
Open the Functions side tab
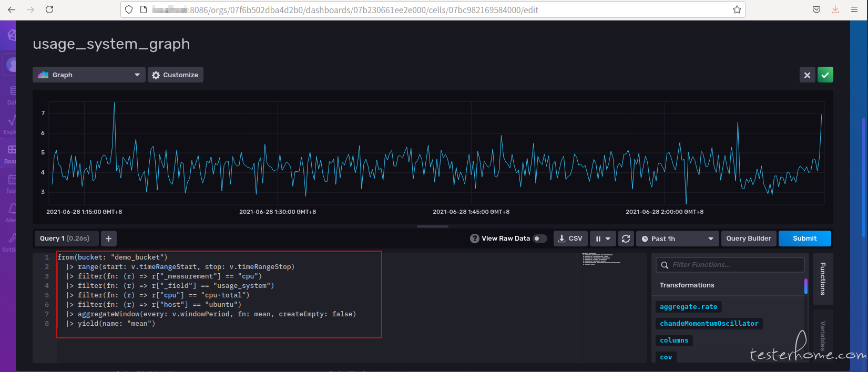point(823,279)
